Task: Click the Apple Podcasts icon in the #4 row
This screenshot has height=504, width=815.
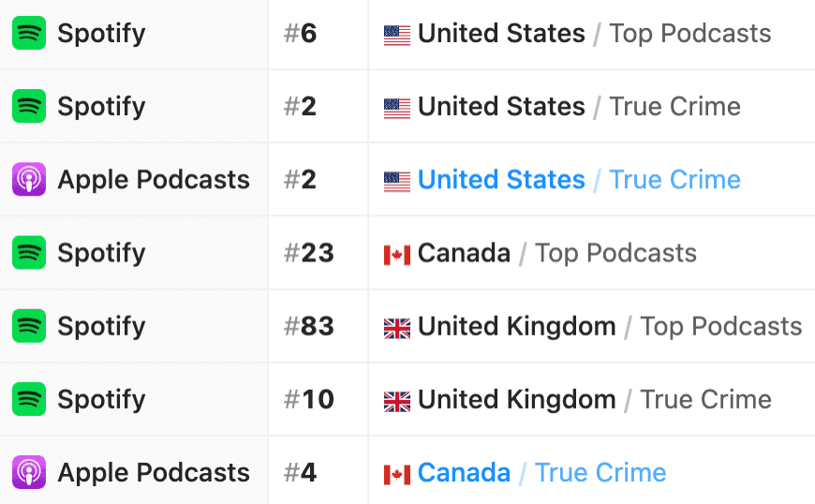Action: [x=29, y=472]
